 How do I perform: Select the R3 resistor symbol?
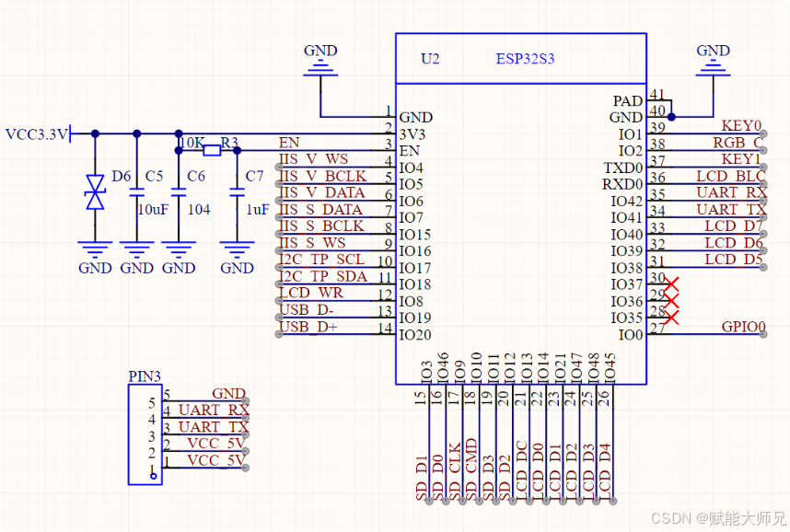212,150
